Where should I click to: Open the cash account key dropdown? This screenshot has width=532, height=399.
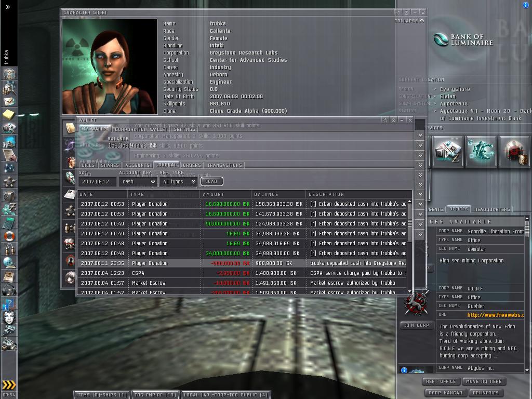pos(138,181)
